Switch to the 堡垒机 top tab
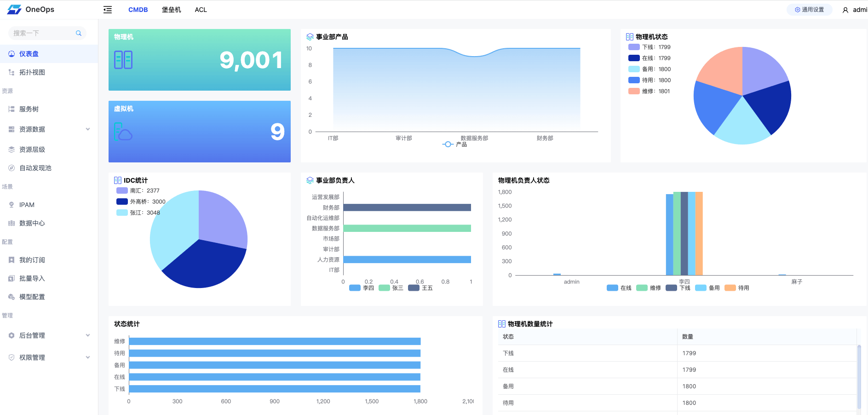This screenshot has height=415, width=868. [x=171, y=10]
